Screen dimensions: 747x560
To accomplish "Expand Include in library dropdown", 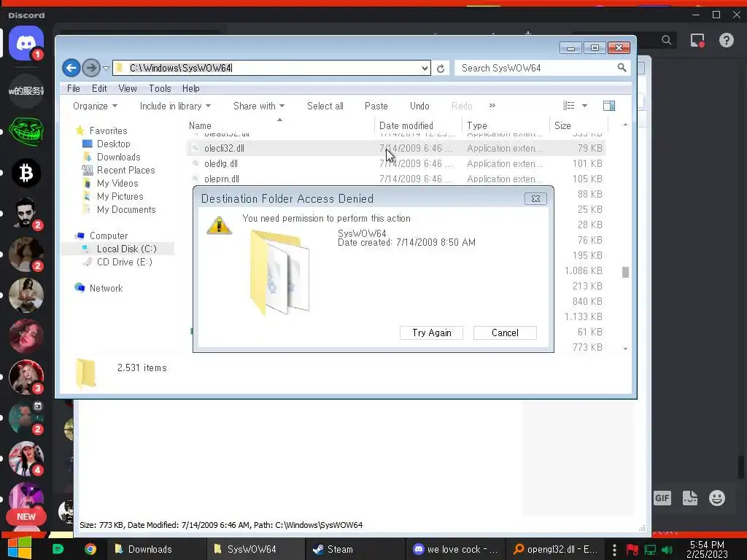I will click(175, 106).
